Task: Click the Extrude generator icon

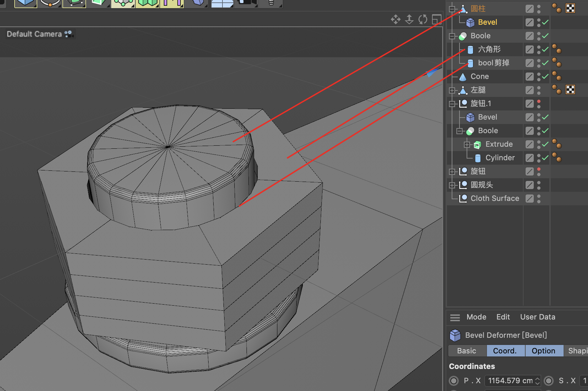Action: tap(477, 145)
